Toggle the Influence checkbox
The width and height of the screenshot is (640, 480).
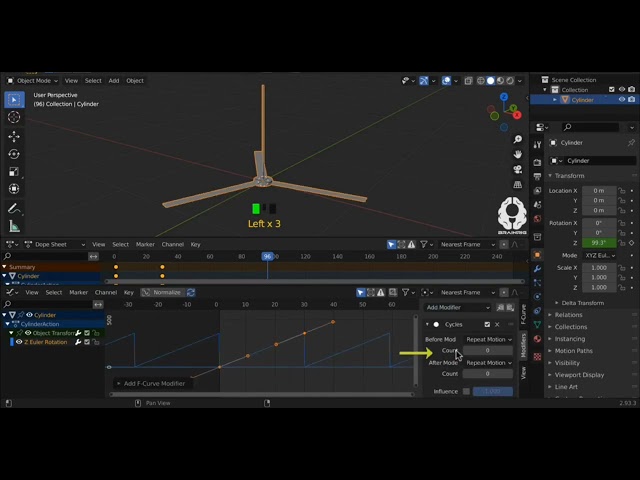pos(466,391)
